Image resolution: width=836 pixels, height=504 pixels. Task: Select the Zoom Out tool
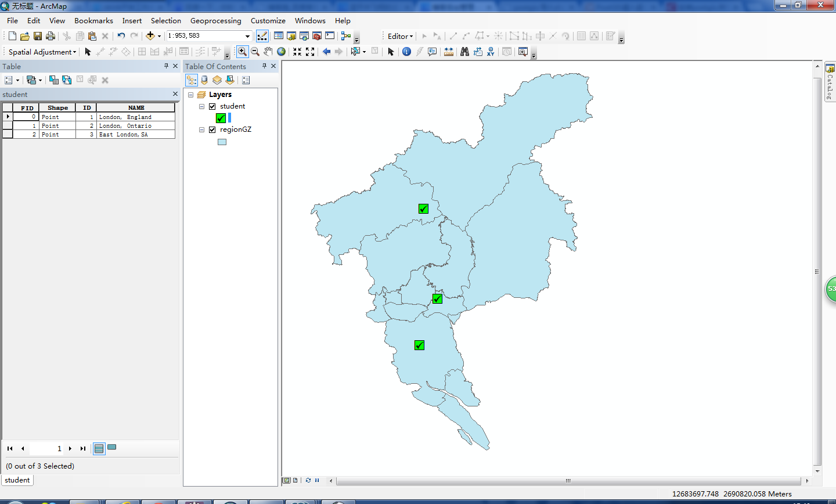pyautogui.click(x=255, y=52)
